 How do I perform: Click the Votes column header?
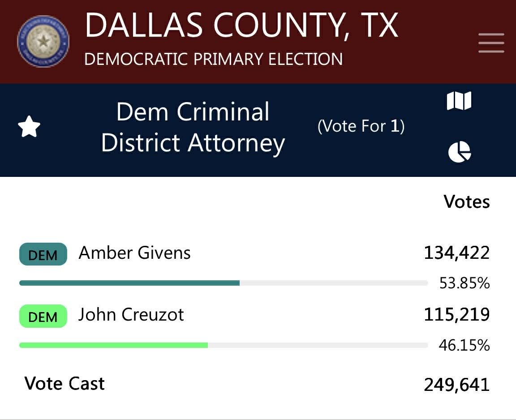(x=467, y=202)
